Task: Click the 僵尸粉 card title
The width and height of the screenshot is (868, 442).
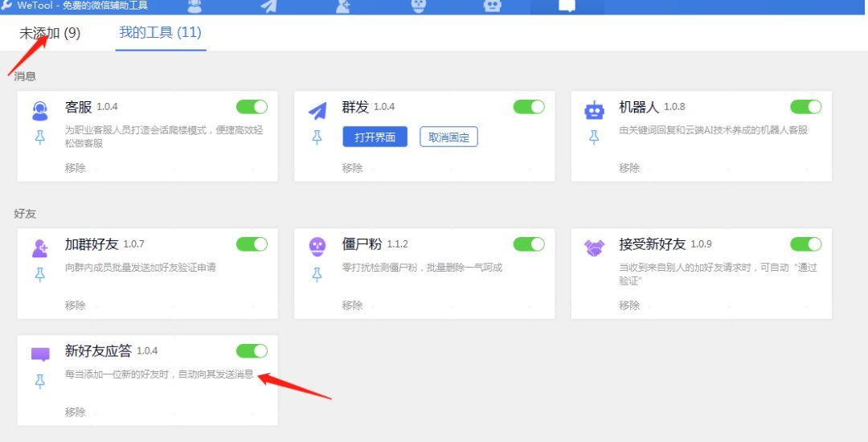Action: [362, 244]
